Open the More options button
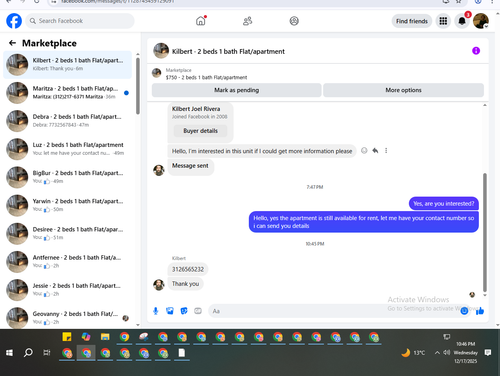 pyautogui.click(x=403, y=90)
